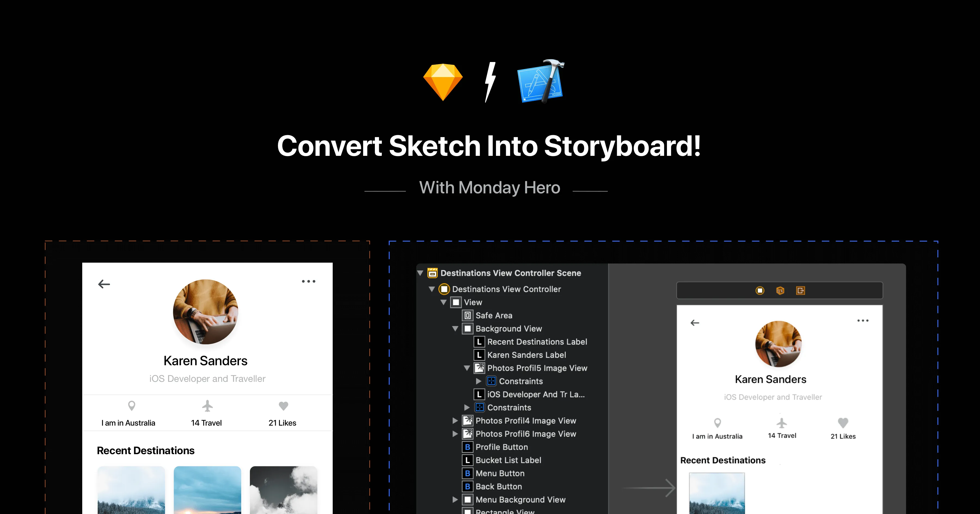Click location pin above I am in Australia
The width and height of the screenshot is (980, 514).
[132, 406]
